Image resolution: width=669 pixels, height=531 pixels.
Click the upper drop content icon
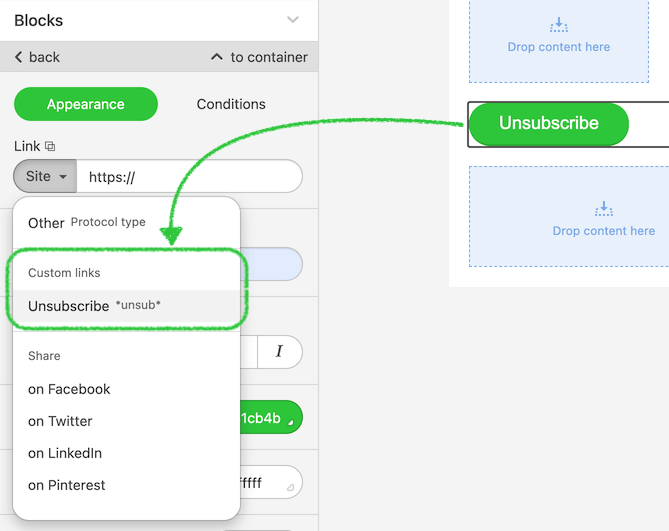pyautogui.click(x=558, y=25)
